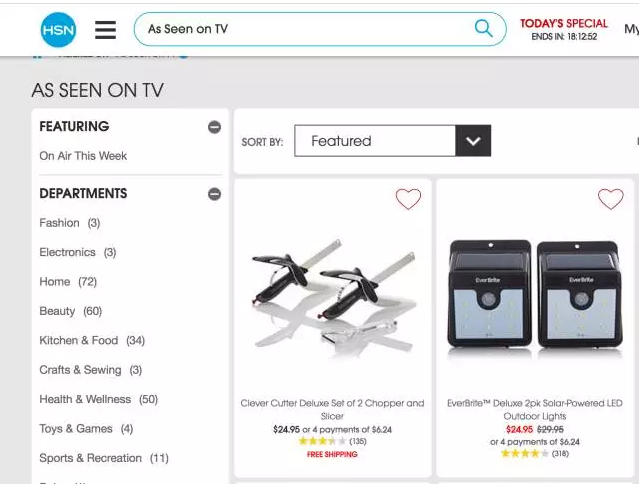Select On Air This Week filter
Screen dimensions: 641x484
pyautogui.click(x=83, y=156)
